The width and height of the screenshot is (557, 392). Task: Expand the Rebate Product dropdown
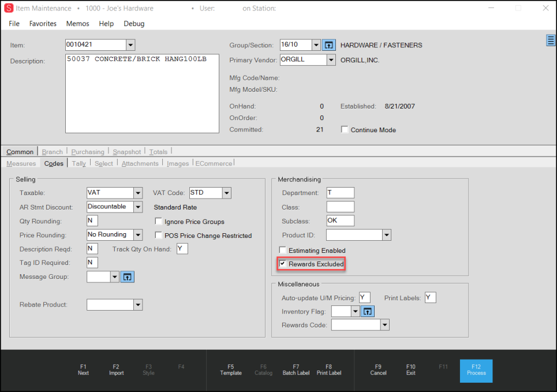click(138, 305)
